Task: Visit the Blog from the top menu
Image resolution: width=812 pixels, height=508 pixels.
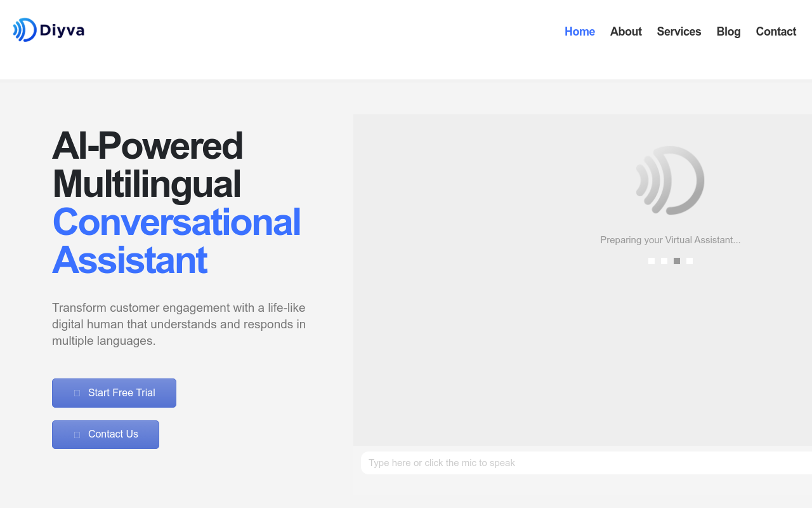Action: tap(728, 32)
